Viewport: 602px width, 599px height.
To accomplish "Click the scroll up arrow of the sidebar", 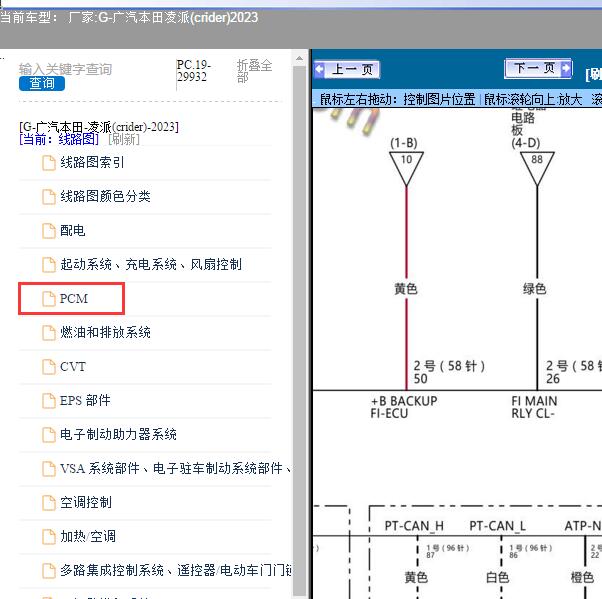I will tap(299, 59).
